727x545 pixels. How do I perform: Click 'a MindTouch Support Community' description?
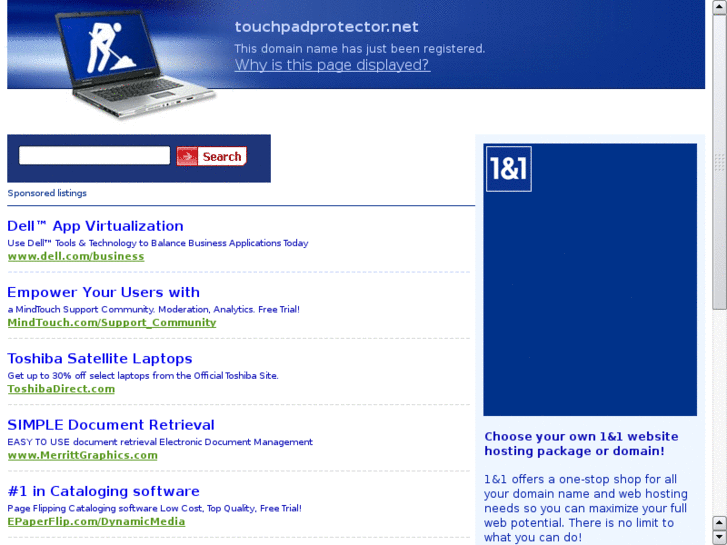point(153,309)
